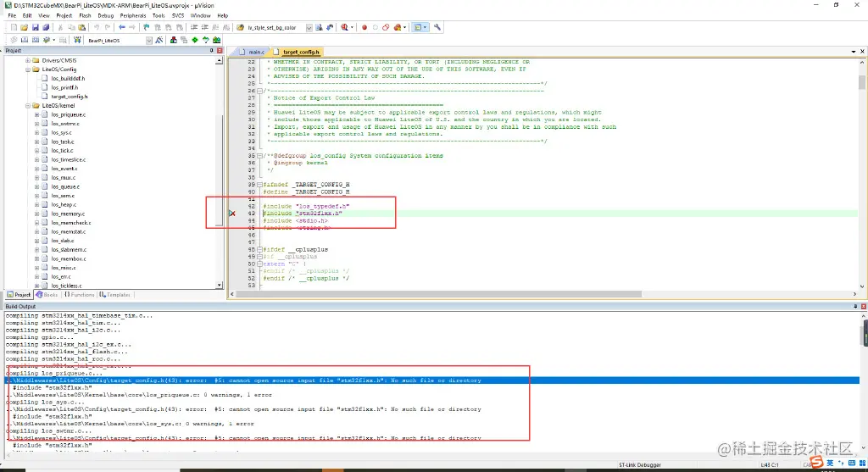Expand los_priqueue.c dependencies
Viewport: 868px width, 472px height.
tap(36, 114)
